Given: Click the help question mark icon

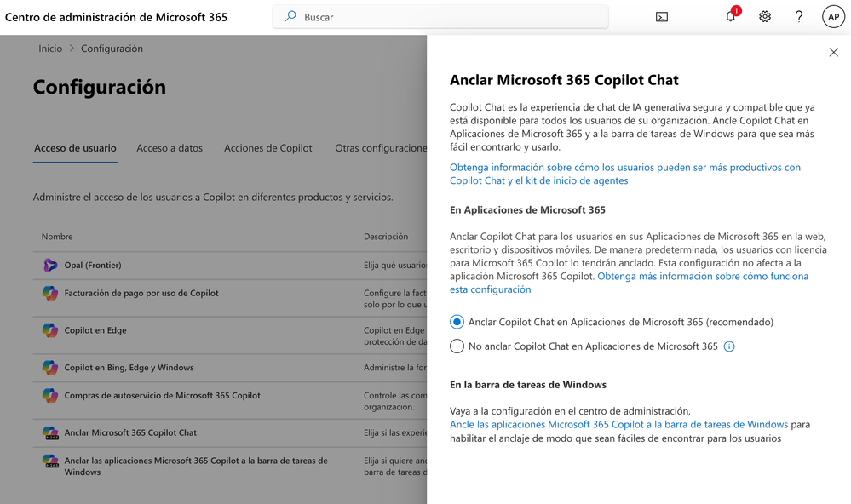Looking at the screenshot, I should 799,17.
